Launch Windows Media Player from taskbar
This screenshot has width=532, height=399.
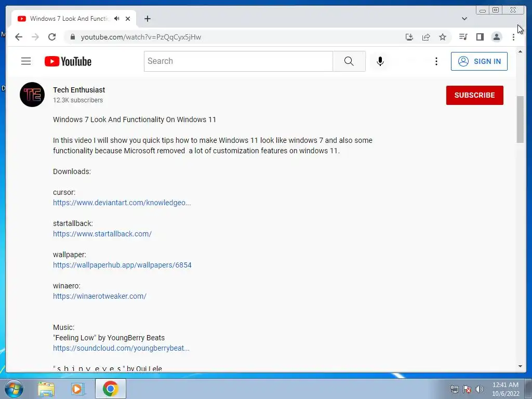(77, 389)
